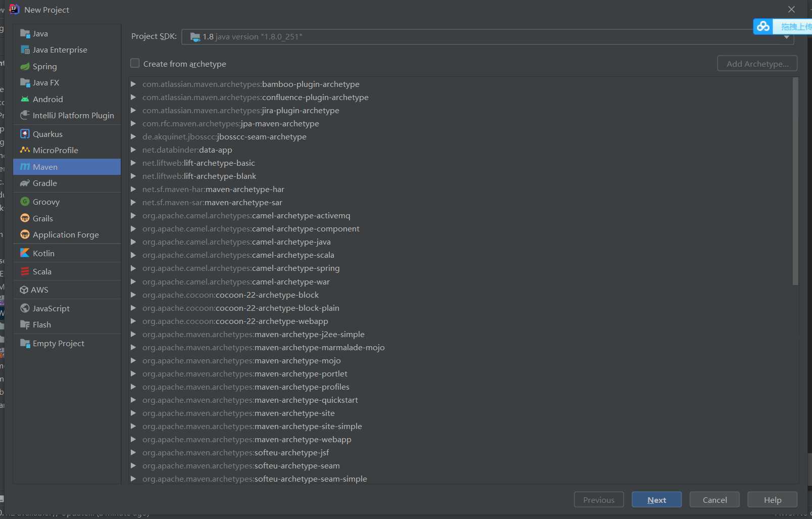Click the Java Enterprise icon
Viewport: 812px width, 519px height.
coord(25,50)
